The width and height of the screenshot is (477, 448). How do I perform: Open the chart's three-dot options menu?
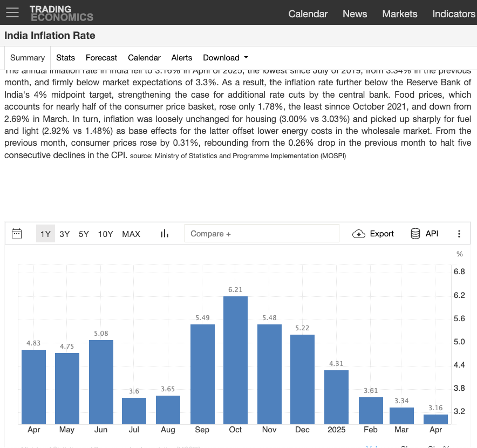pos(459,234)
